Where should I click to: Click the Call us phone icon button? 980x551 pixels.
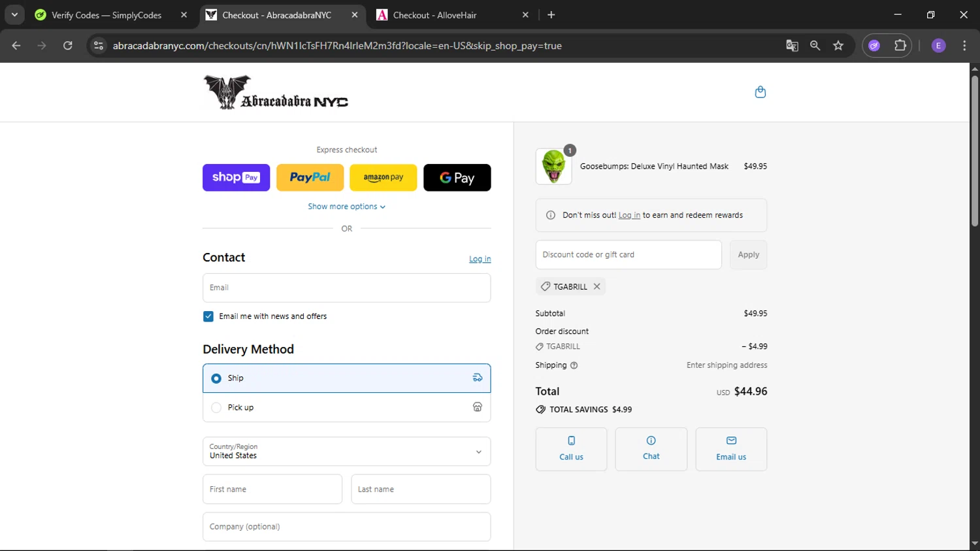tap(571, 449)
